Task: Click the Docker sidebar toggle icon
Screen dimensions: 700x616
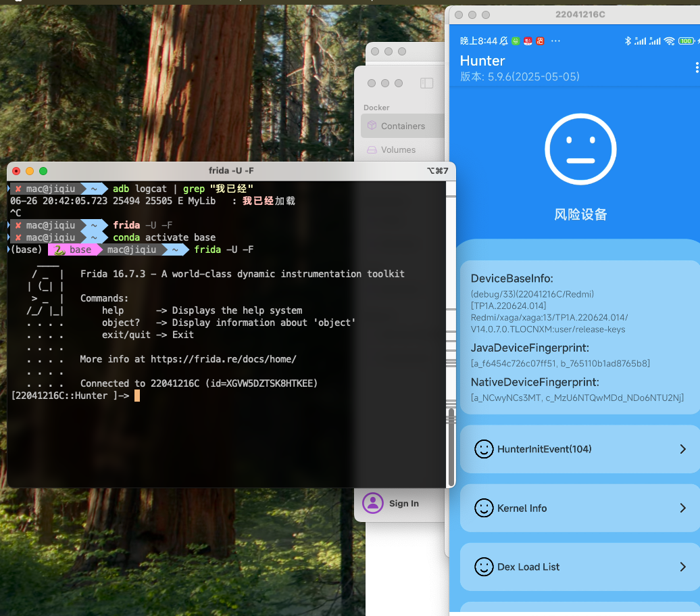Action: pos(426,83)
